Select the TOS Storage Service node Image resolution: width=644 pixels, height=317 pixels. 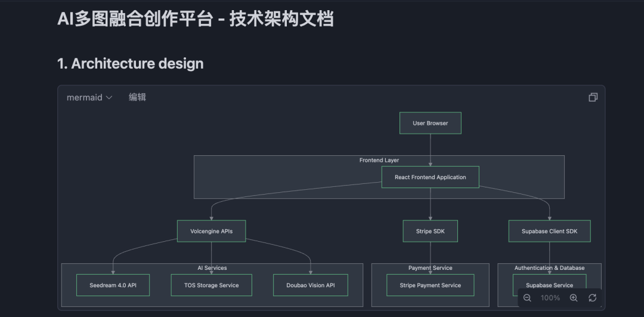(211, 285)
